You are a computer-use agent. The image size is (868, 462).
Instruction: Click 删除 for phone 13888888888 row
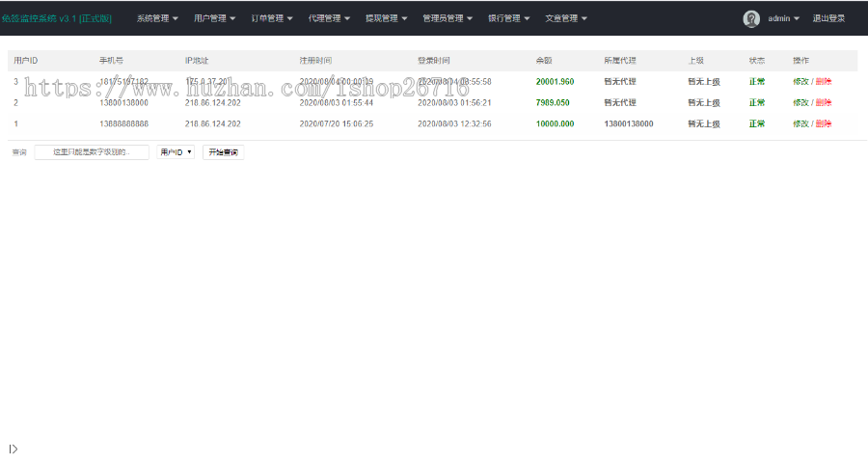tap(824, 123)
